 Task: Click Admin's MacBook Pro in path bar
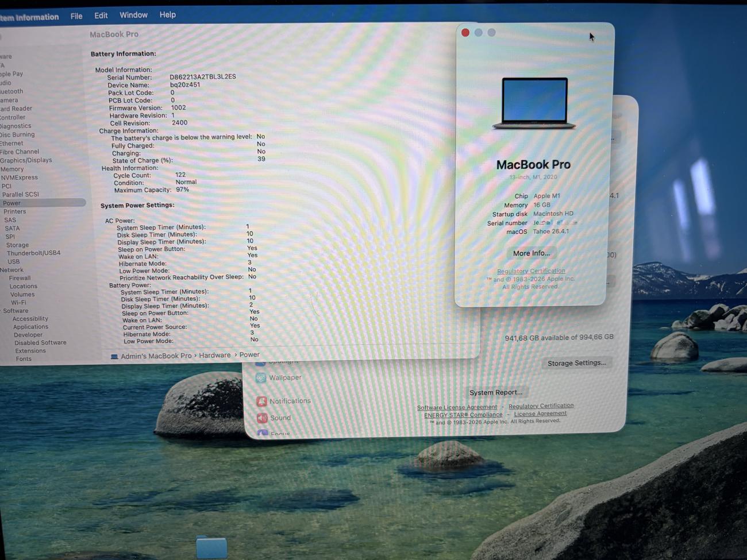tap(156, 356)
